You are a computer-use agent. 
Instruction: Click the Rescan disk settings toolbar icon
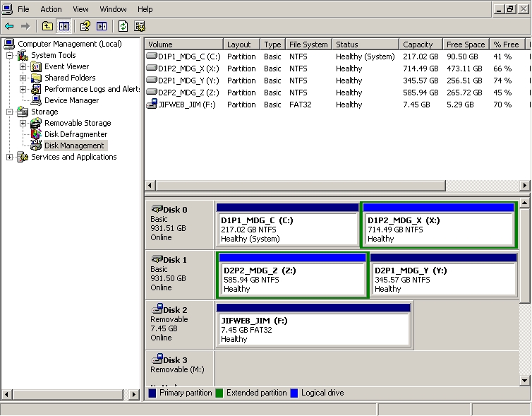[140, 26]
